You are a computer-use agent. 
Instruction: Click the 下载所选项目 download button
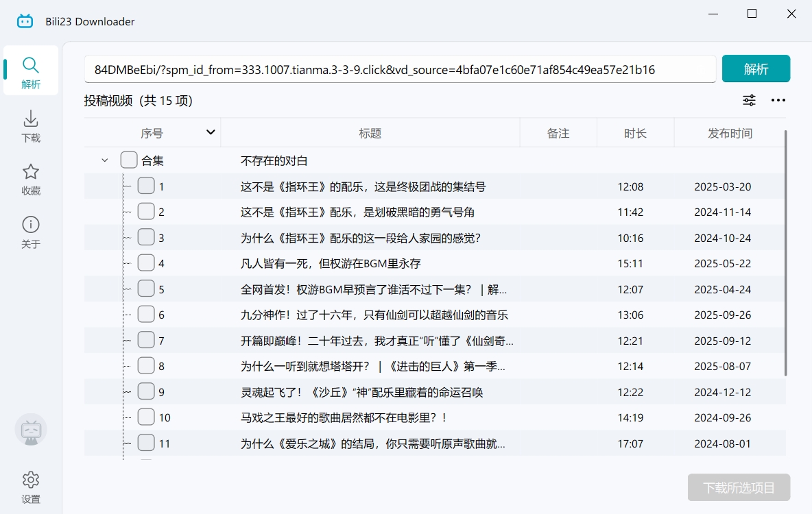point(739,487)
